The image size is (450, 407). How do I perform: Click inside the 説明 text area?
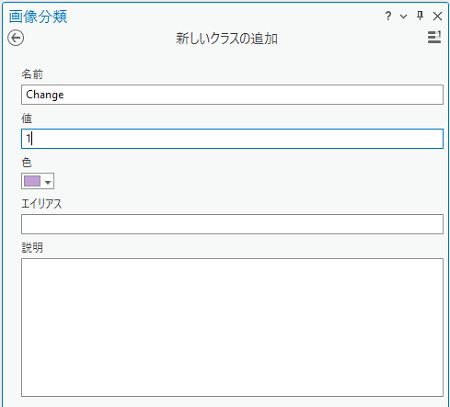(232, 327)
